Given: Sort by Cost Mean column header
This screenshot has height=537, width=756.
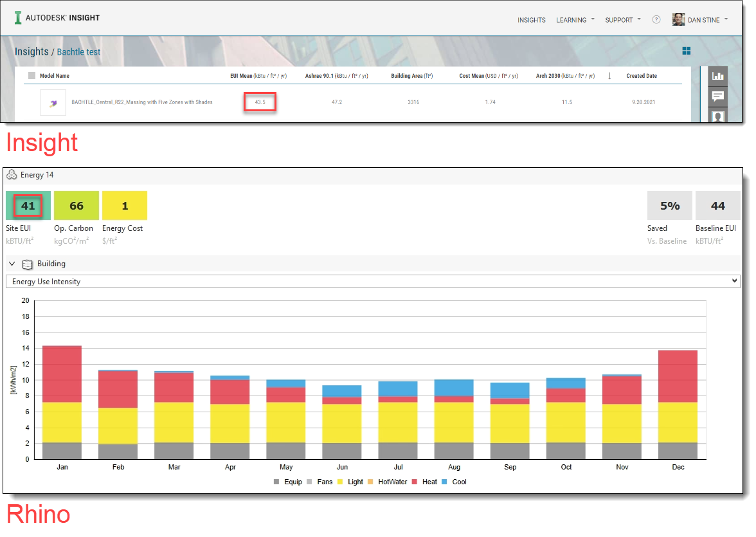Looking at the screenshot, I should pos(489,76).
